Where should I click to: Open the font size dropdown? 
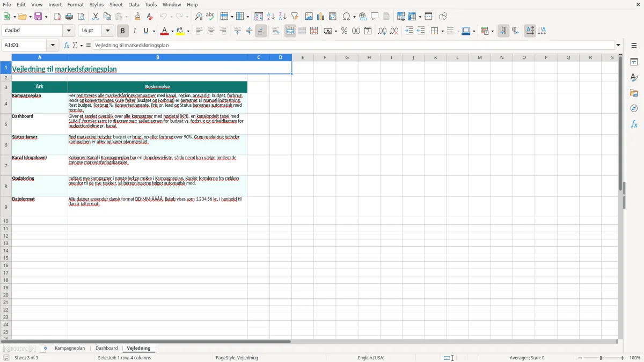click(108, 31)
